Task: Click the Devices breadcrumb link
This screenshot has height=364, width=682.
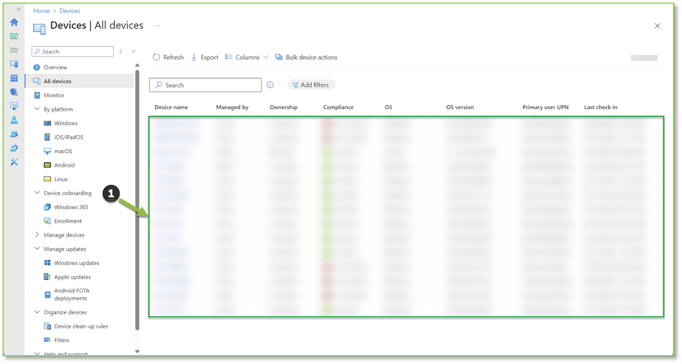Action: (70, 11)
